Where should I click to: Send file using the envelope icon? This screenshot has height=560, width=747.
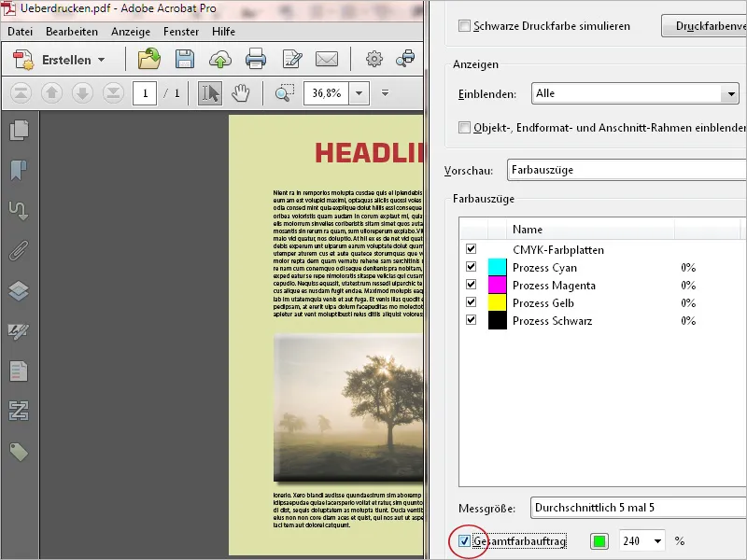click(327, 59)
